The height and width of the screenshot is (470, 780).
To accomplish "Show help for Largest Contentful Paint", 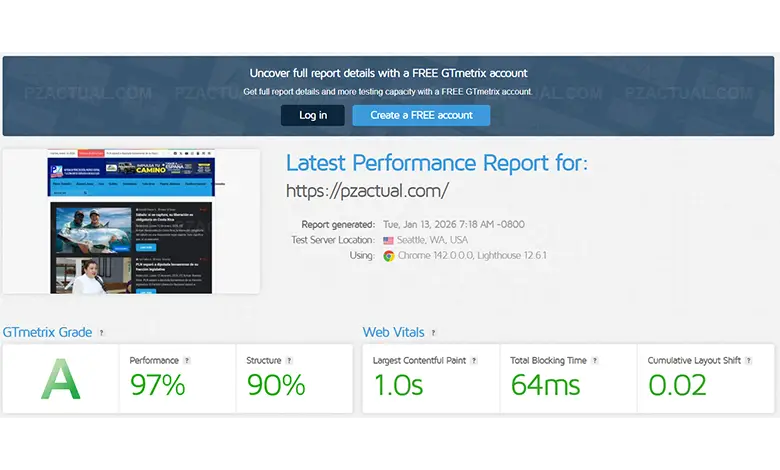I will 474,360.
